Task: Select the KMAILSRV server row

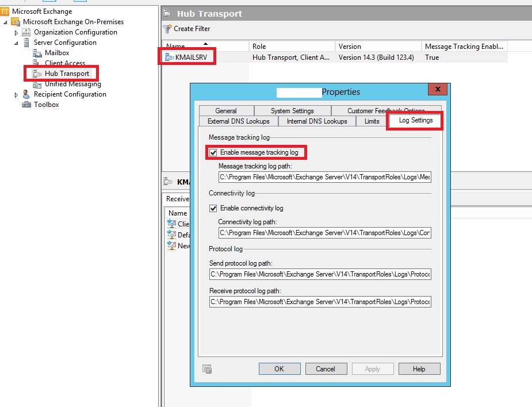Action: click(x=335, y=57)
